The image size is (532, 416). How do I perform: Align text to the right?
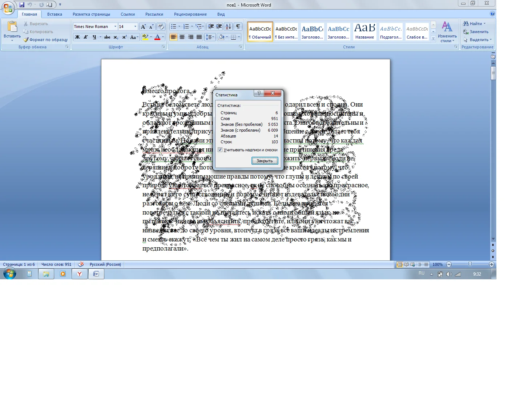pyautogui.click(x=191, y=37)
